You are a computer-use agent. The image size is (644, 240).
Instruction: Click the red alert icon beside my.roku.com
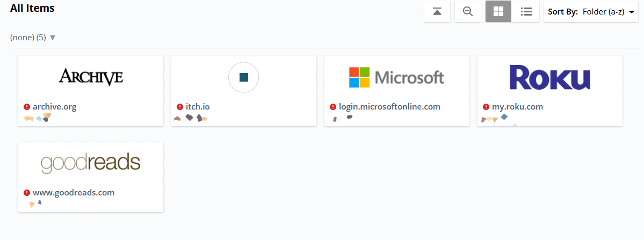tap(486, 107)
